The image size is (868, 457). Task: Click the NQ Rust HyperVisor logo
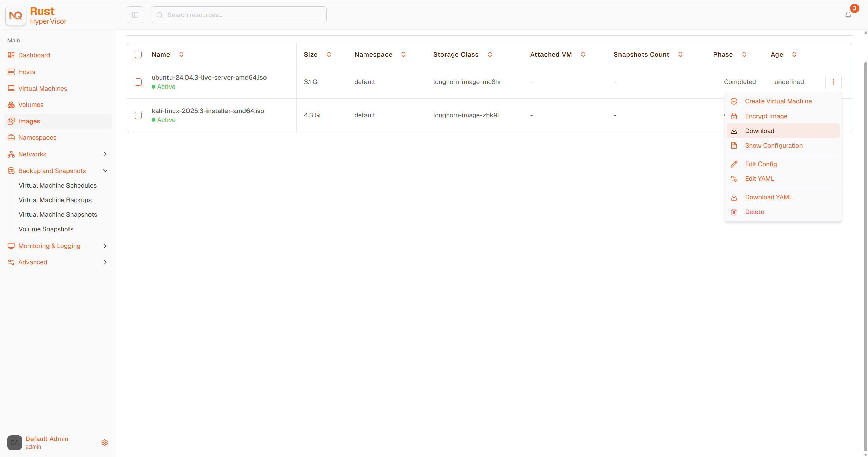[16, 15]
